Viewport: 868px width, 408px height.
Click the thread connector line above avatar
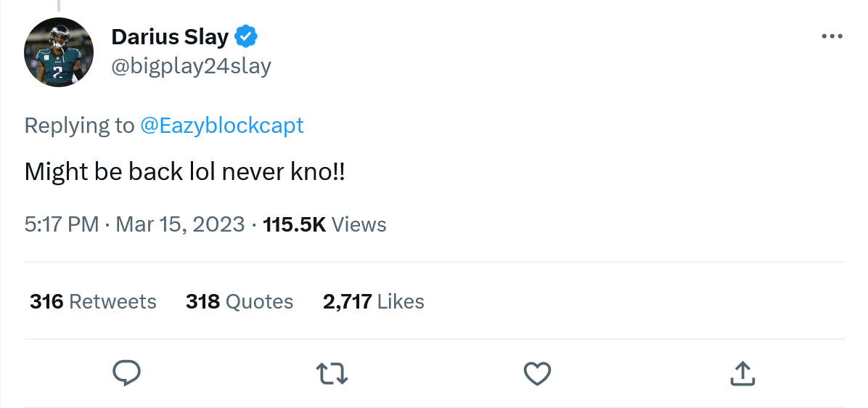[59, 5]
